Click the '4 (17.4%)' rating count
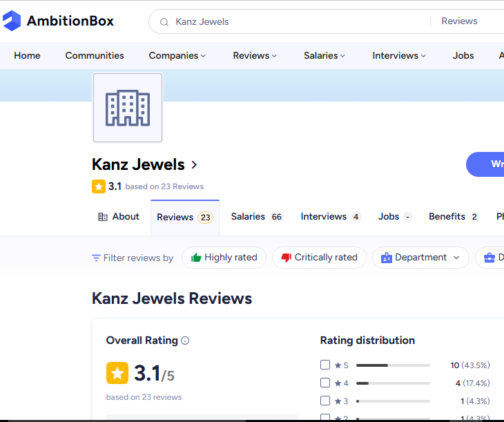 click(472, 383)
